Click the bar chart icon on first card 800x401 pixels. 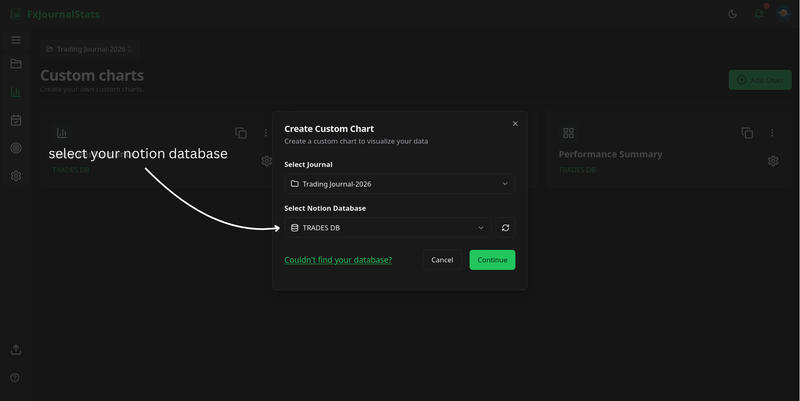(x=62, y=133)
